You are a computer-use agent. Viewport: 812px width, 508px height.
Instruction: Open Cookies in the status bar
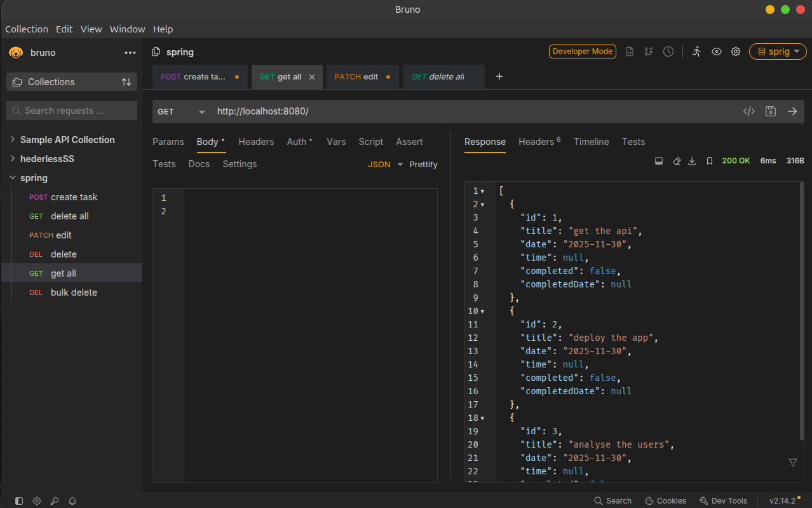665,501
